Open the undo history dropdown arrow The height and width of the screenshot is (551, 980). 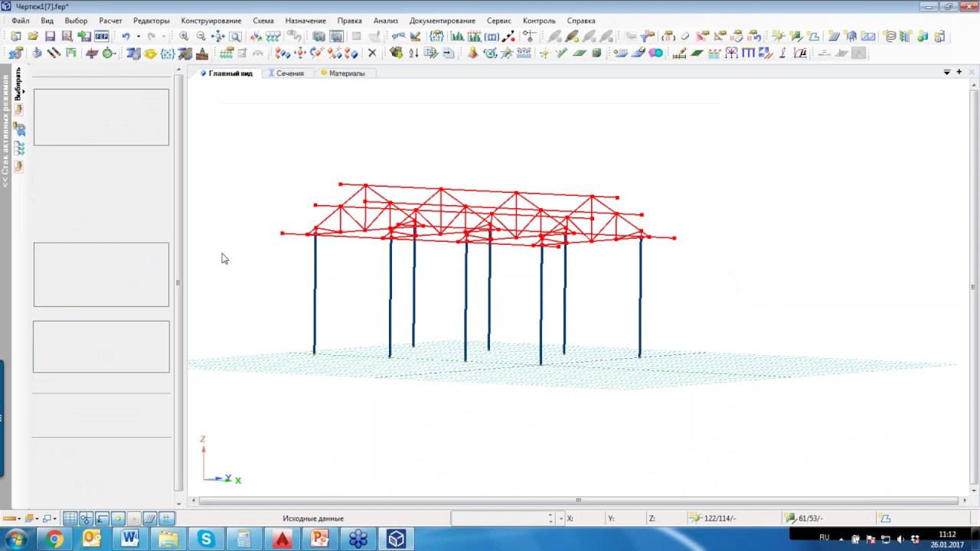pyautogui.click(x=139, y=36)
